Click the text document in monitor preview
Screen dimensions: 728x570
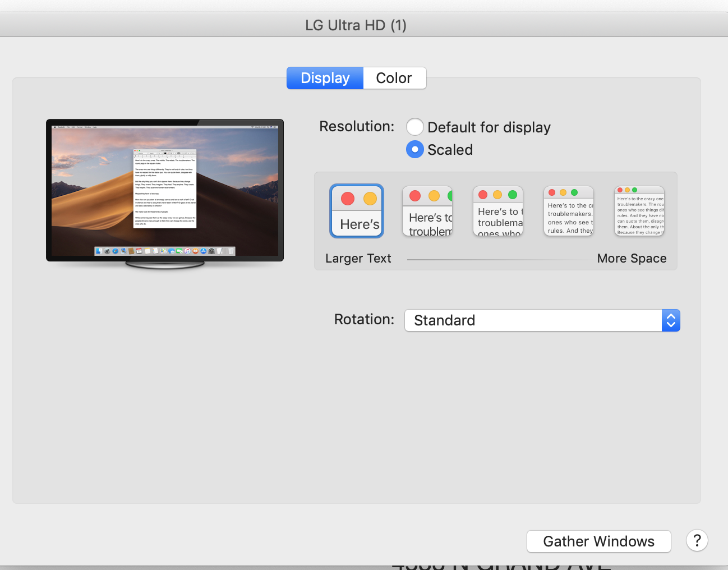point(165,189)
